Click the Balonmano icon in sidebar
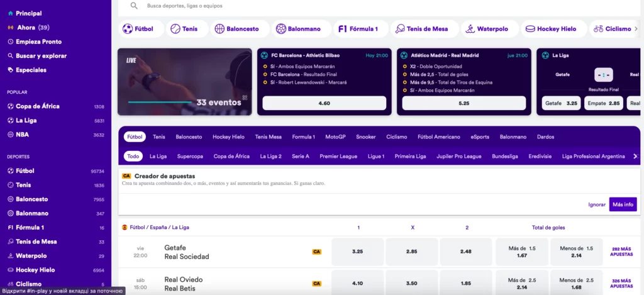 click(11, 213)
